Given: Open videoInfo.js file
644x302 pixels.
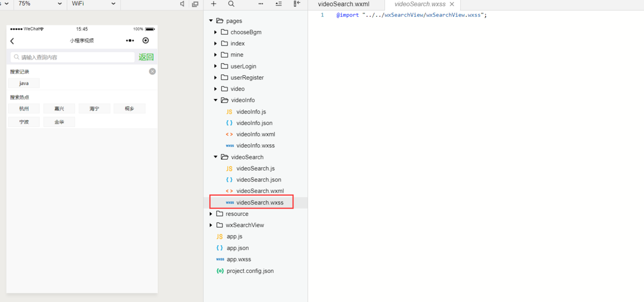Looking at the screenshot, I should (x=250, y=112).
